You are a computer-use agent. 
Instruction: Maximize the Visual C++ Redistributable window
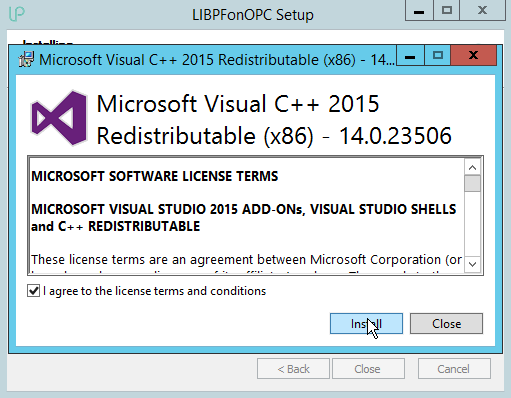(438, 56)
